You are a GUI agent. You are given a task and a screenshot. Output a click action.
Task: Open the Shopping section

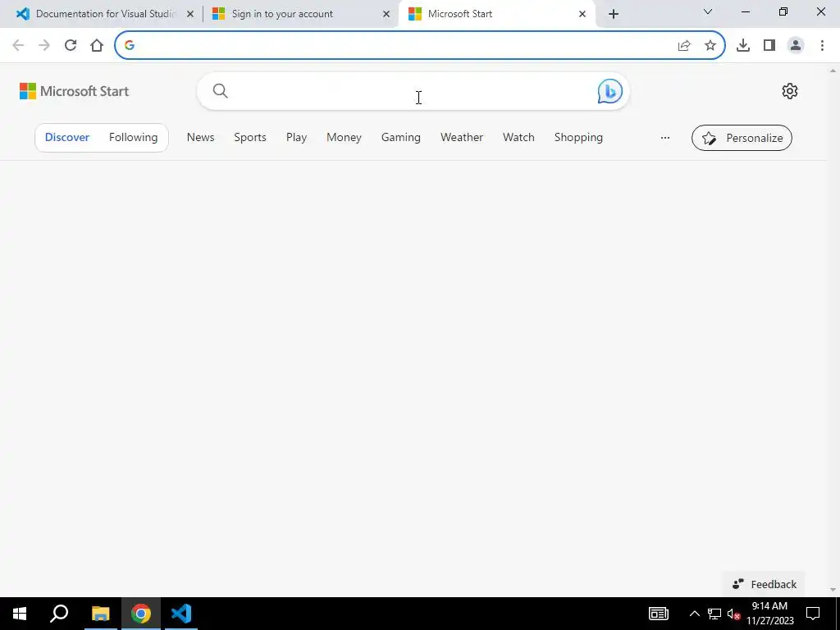(578, 137)
